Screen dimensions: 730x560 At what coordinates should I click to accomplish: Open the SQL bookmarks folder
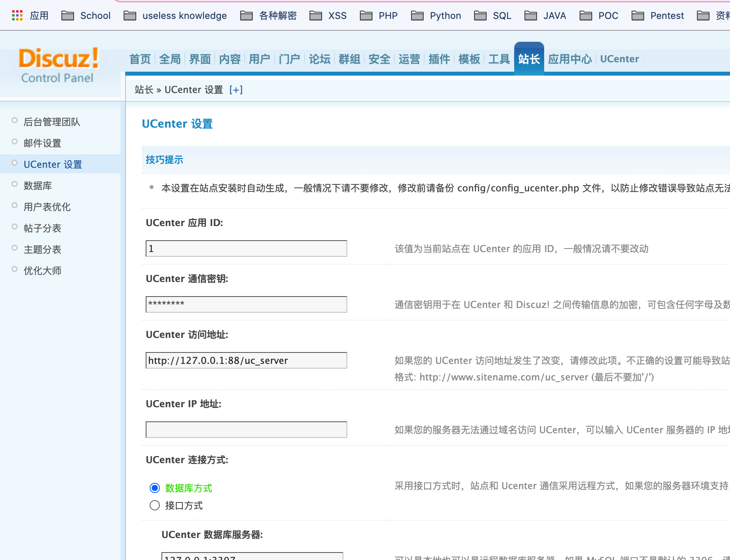coord(493,16)
